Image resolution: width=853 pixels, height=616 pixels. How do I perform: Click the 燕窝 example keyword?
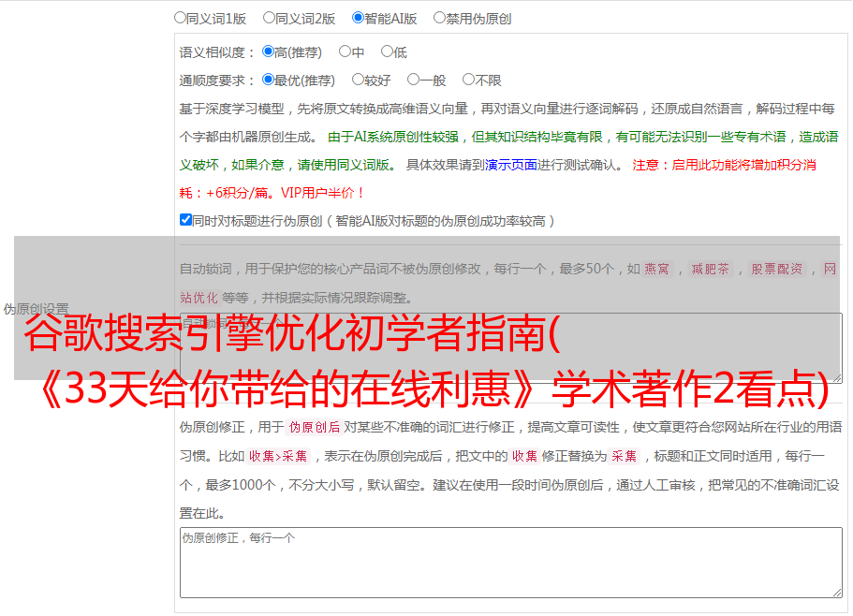pos(656,269)
